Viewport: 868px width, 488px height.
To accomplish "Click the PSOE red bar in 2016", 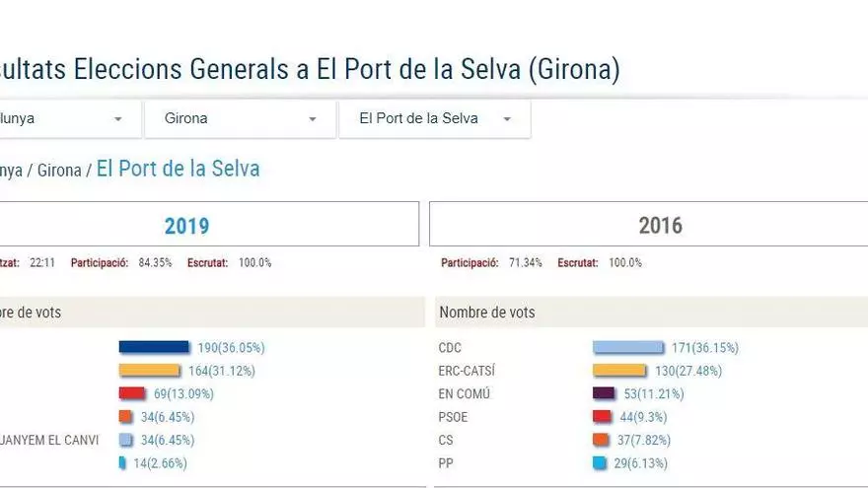I will [x=602, y=417].
